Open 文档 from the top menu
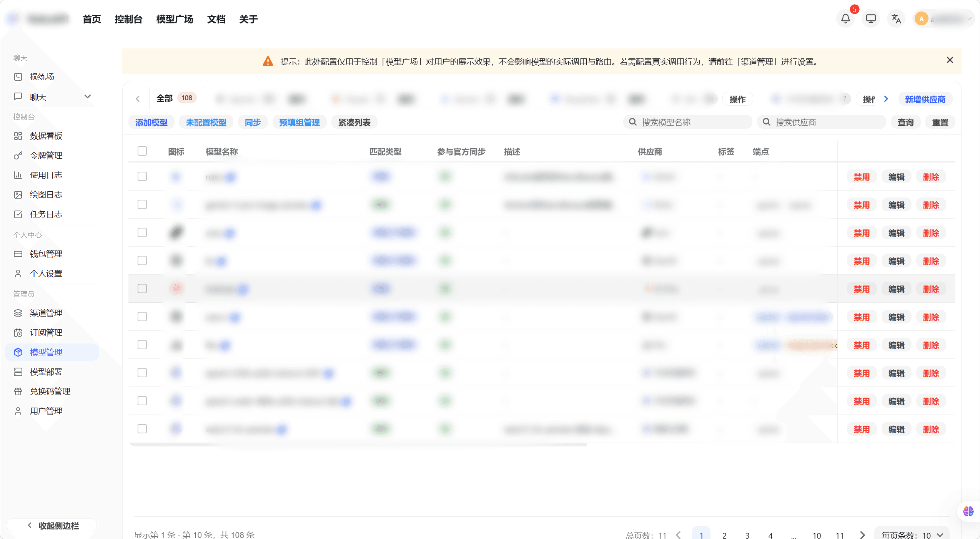The height and width of the screenshot is (539, 980). coord(216,18)
